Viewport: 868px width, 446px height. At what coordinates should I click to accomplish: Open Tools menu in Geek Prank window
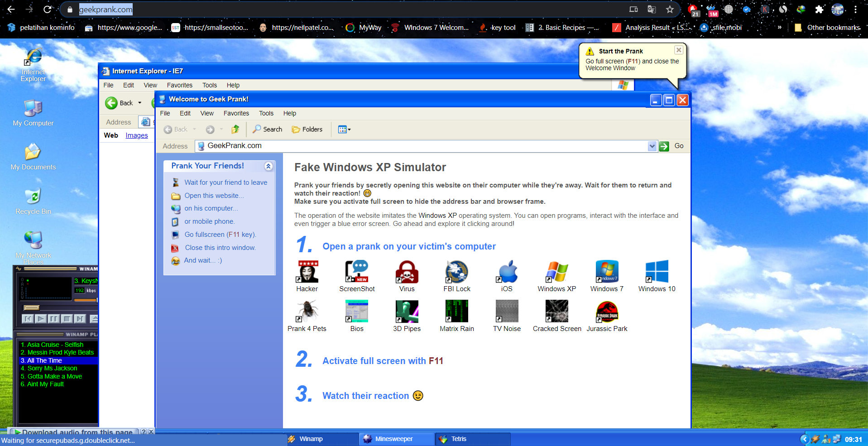(x=266, y=113)
